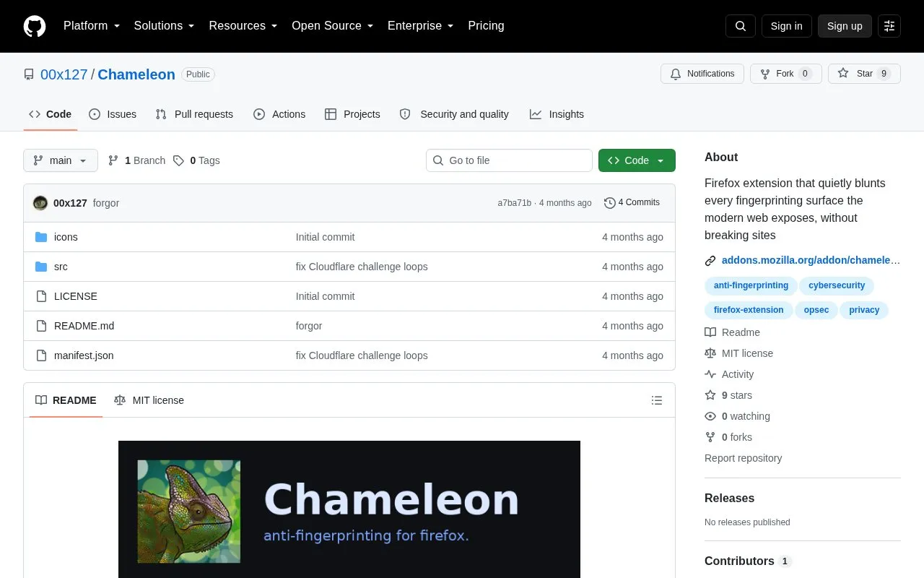Click the Report repository link

[x=743, y=458]
